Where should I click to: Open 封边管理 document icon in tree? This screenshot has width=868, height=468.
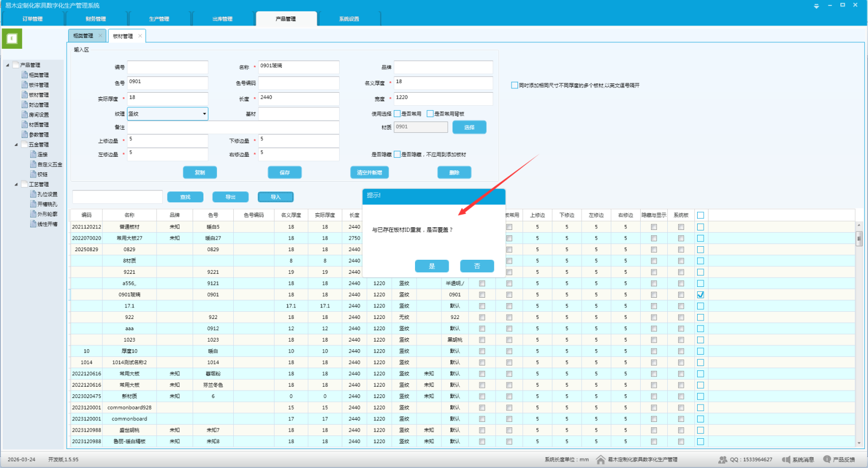click(x=24, y=105)
